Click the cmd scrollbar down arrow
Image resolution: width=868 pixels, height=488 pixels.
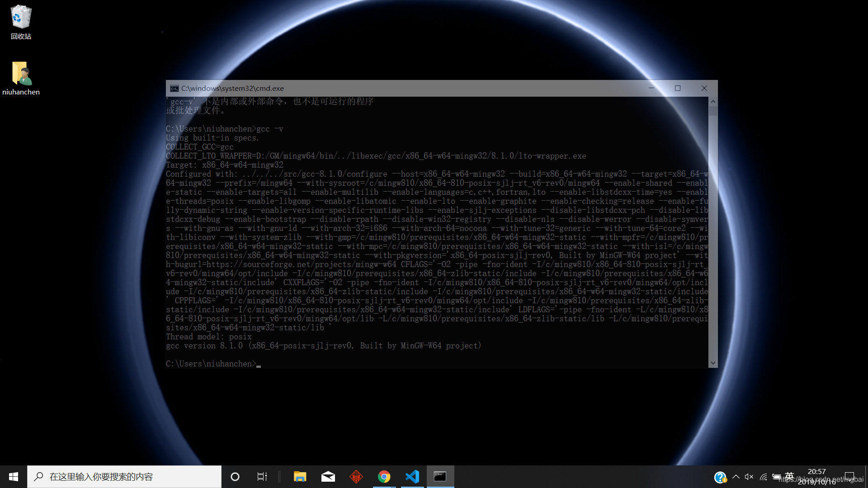713,363
